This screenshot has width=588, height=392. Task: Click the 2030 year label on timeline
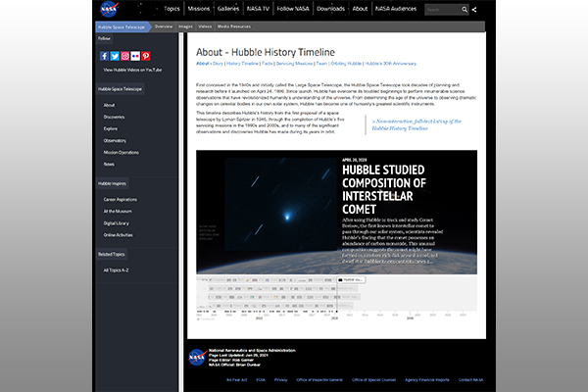[x=410, y=318]
